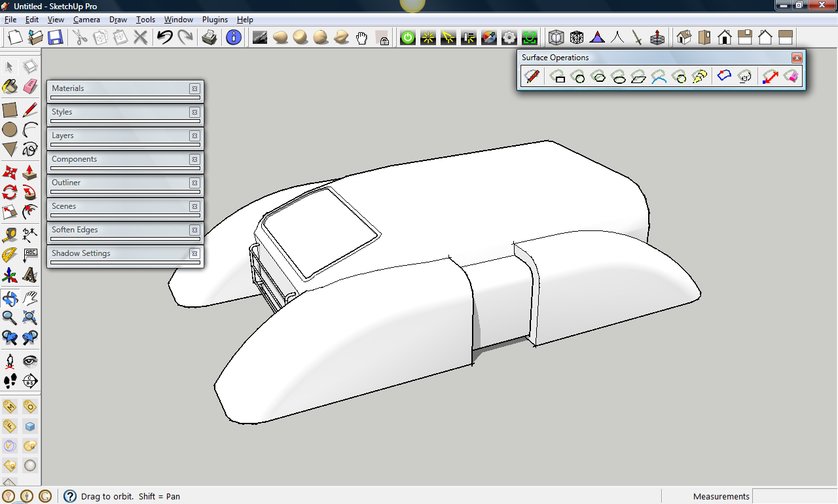Open the Plugins menu
Image resolution: width=838 pixels, height=504 pixels.
point(215,20)
